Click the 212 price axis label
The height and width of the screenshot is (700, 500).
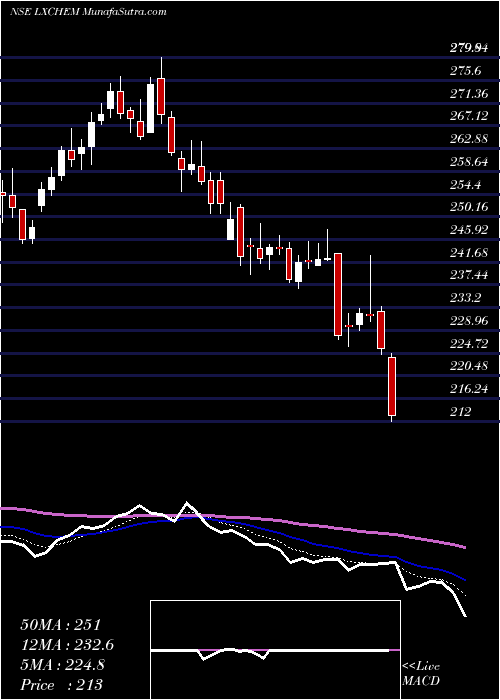460,412
